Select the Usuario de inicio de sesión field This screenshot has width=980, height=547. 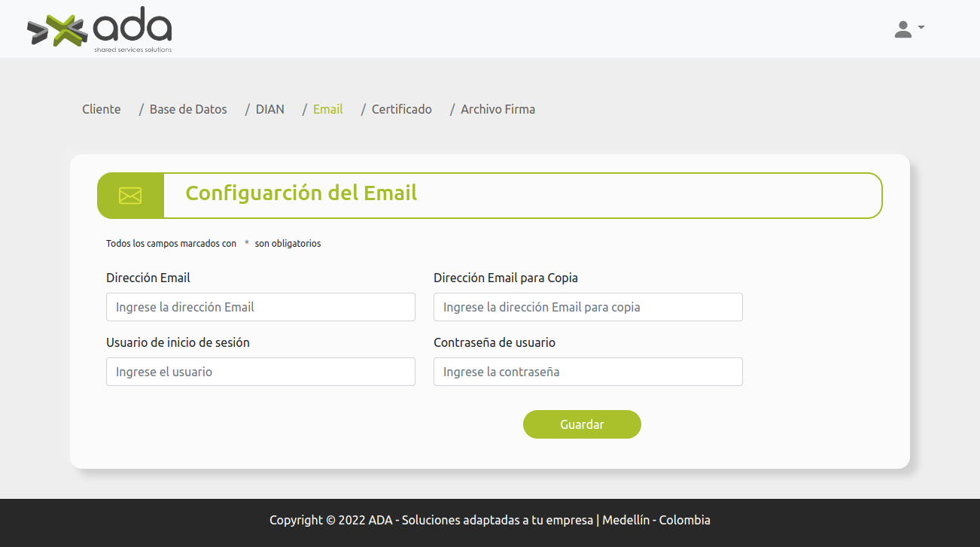(x=260, y=372)
